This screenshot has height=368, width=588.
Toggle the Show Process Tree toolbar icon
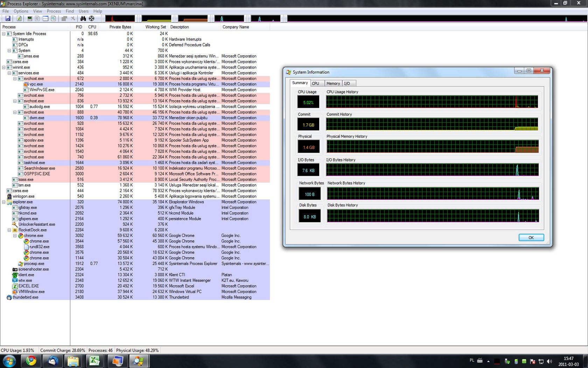click(x=37, y=19)
